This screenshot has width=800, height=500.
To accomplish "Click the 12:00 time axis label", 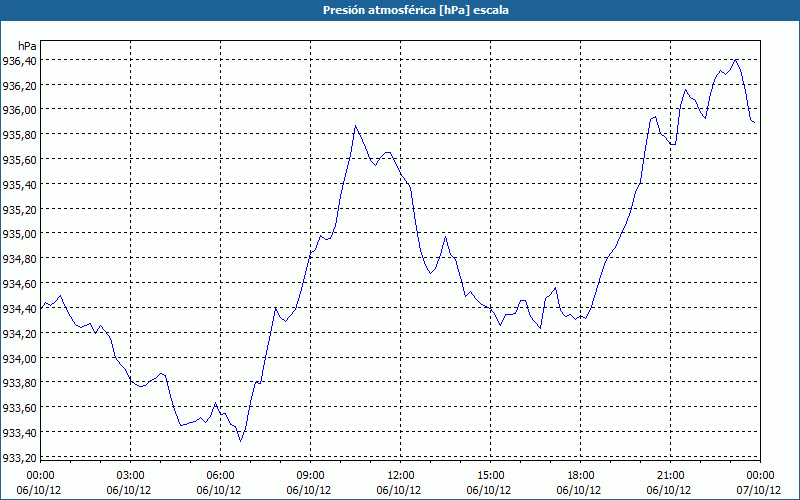I will [401, 476].
